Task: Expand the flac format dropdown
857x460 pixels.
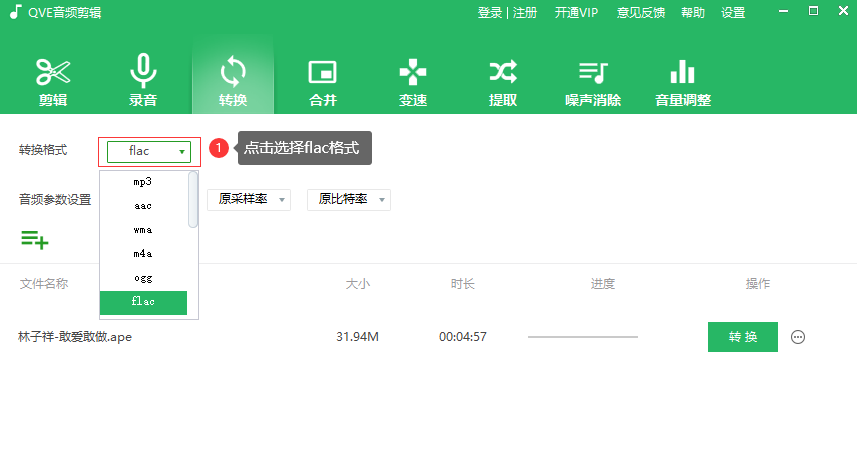Action: (x=149, y=151)
